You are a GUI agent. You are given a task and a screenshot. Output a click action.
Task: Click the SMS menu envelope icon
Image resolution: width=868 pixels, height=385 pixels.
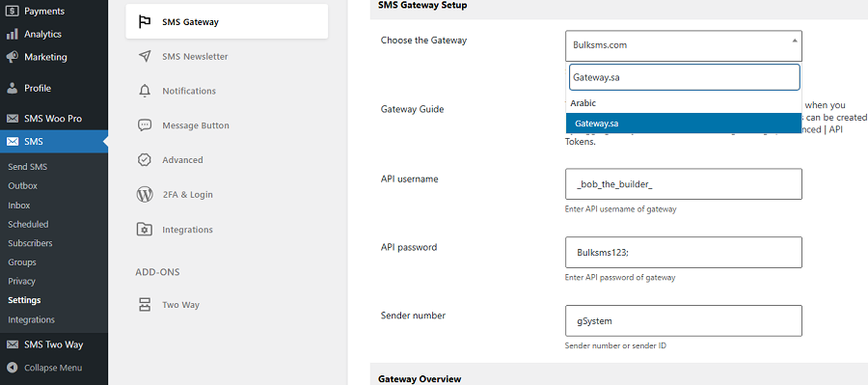(x=13, y=142)
